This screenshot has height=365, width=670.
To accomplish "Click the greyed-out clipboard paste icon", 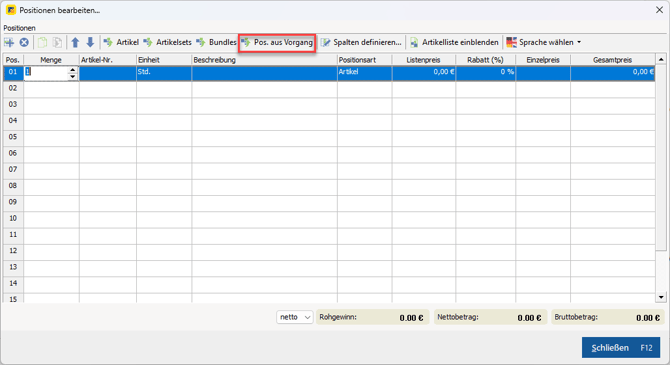I will (42, 42).
